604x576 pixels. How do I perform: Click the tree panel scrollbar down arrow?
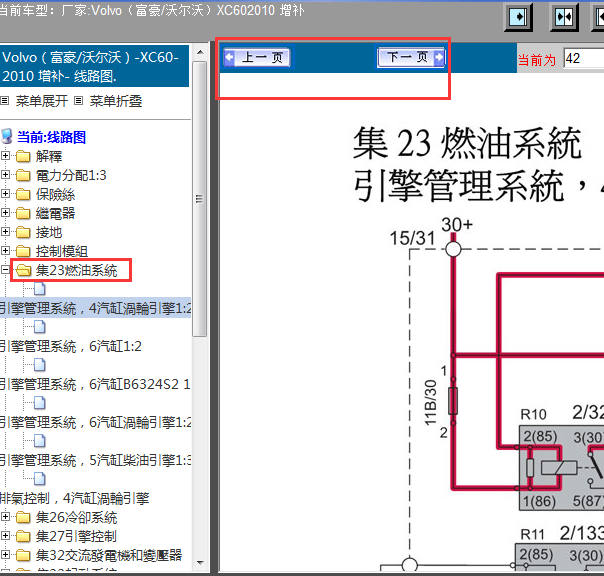coord(200,563)
